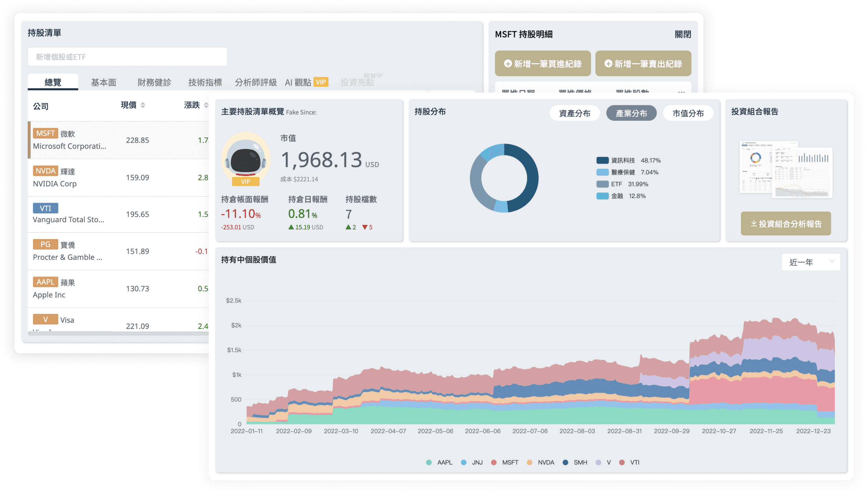Click the VTI ticker badge
The width and height of the screenshot is (868, 496).
45,208
